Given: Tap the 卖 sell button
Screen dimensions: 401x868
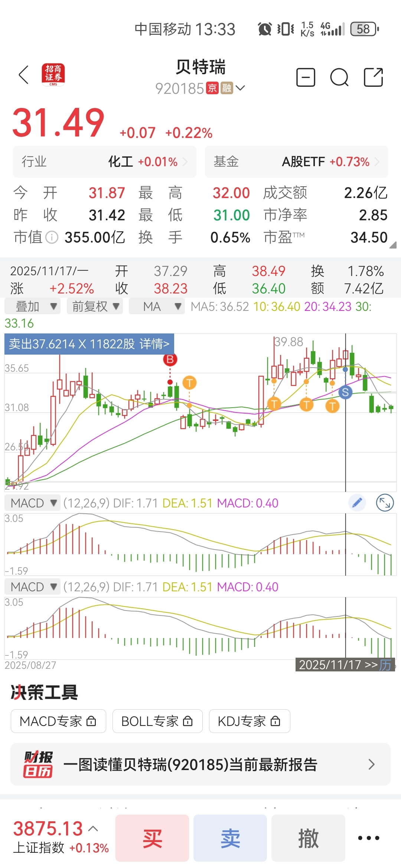Looking at the screenshot, I should click(x=230, y=838).
